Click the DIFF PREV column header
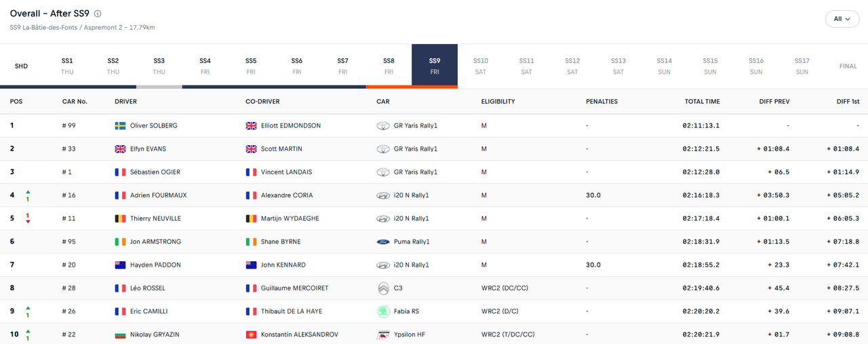 (x=774, y=102)
